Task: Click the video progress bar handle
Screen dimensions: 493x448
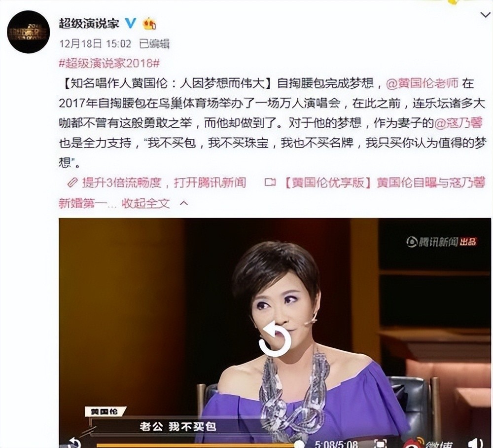Action: (x=298, y=445)
